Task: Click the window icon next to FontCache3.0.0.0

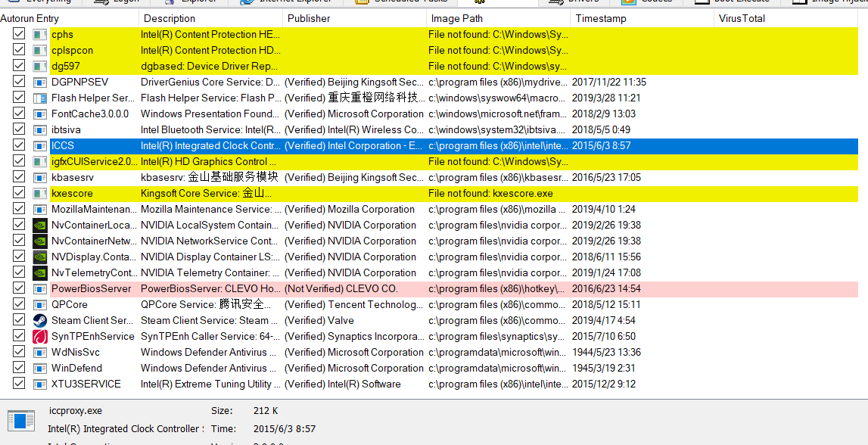Action: click(40, 114)
